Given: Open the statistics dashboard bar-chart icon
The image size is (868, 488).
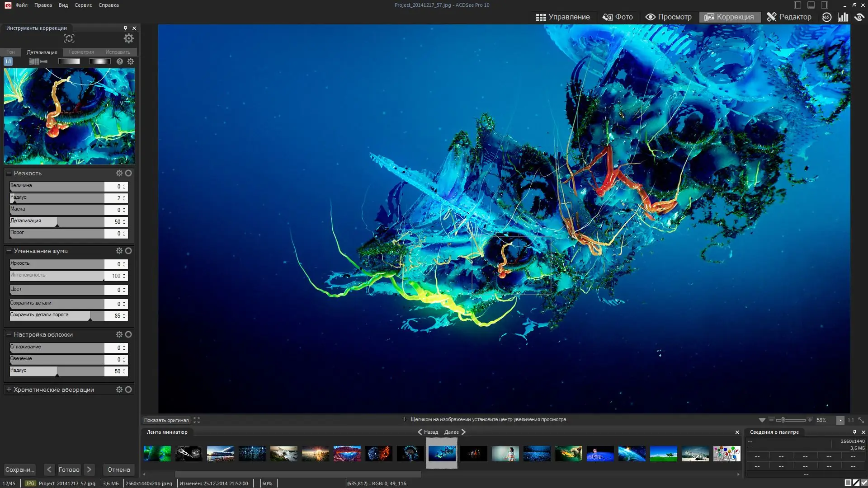Looking at the screenshot, I should click(843, 17).
